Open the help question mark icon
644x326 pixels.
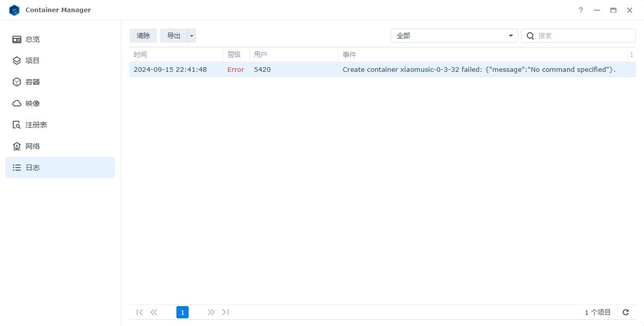(581, 10)
